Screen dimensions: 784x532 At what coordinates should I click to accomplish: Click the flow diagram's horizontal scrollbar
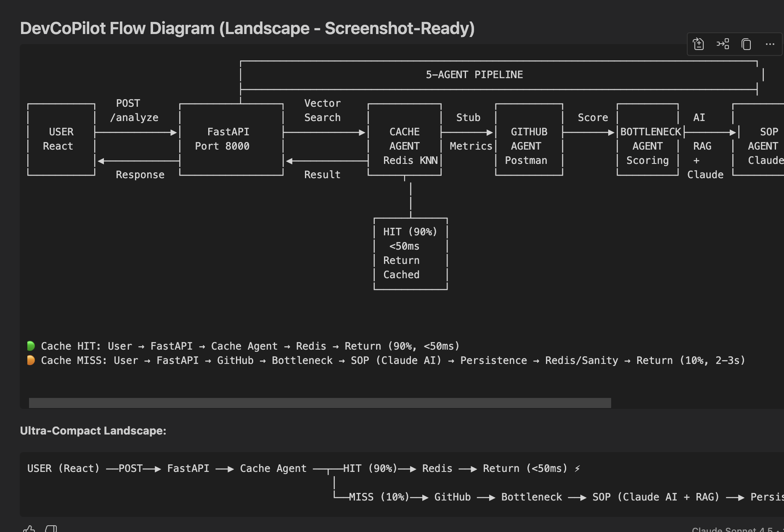pos(320,403)
